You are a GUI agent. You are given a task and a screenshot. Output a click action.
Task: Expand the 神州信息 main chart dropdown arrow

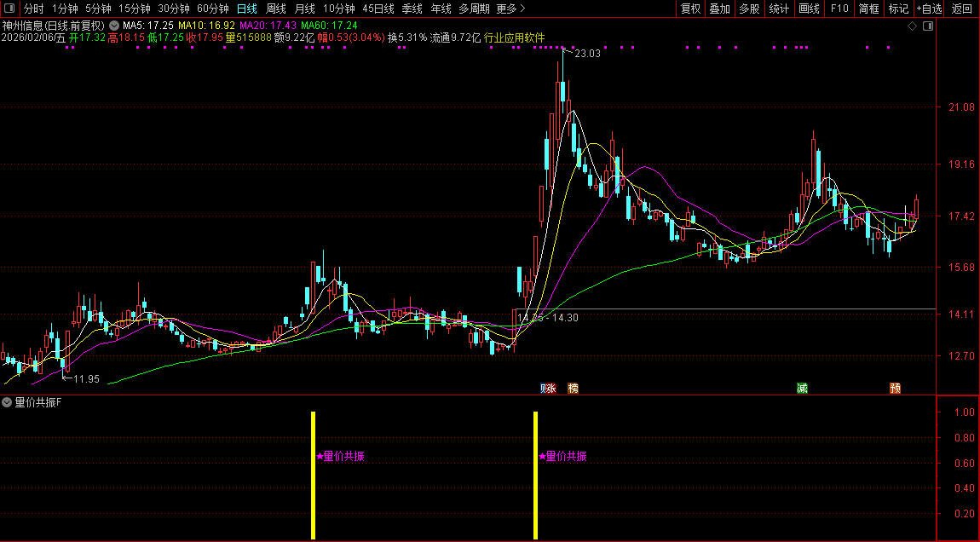click(113, 26)
